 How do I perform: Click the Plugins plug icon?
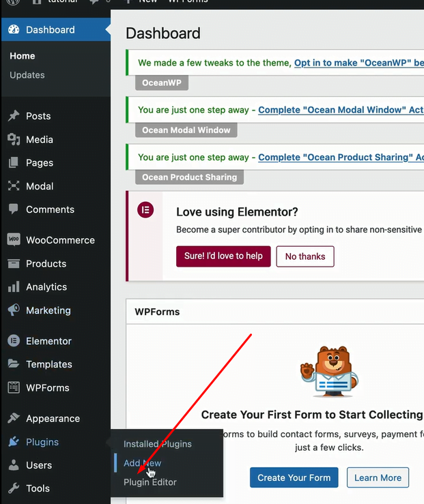(x=14, y=442)
